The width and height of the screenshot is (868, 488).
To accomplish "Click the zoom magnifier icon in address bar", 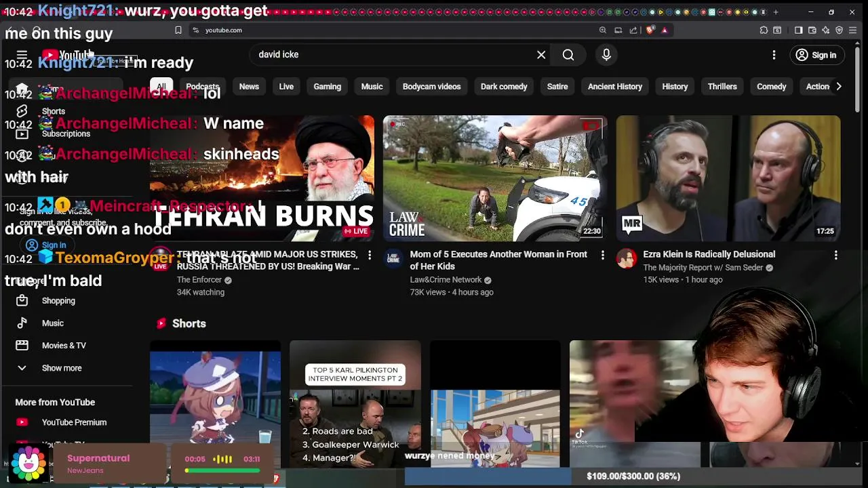I will pyautogui.click(x=602, y=30).
